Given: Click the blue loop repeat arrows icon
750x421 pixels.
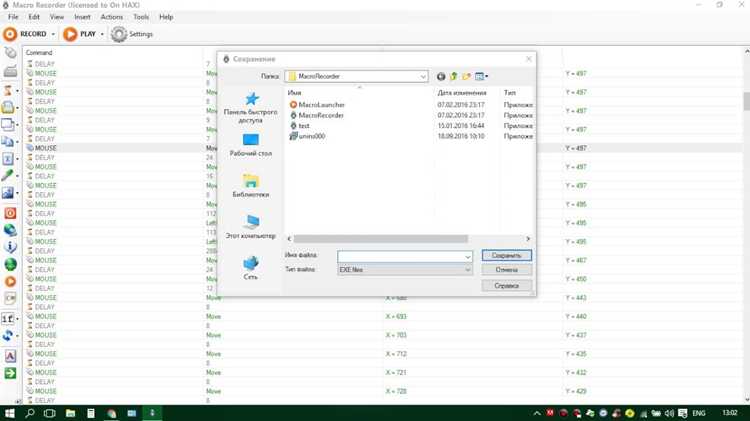Looking at the screenshot, I should tap(8, 336).
